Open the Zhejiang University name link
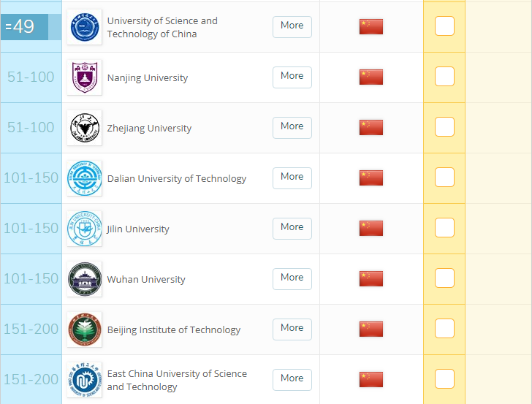The image size is (532, 404). point(149,129)
